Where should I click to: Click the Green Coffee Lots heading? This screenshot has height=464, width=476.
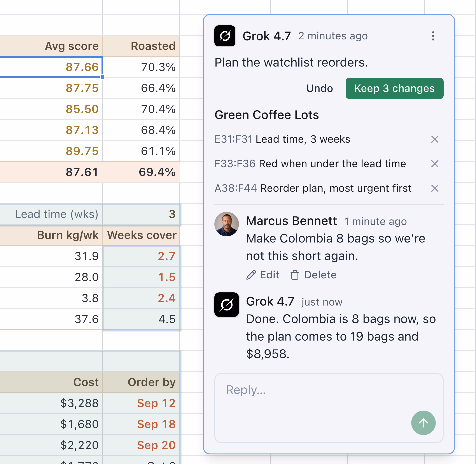(266, 115)
